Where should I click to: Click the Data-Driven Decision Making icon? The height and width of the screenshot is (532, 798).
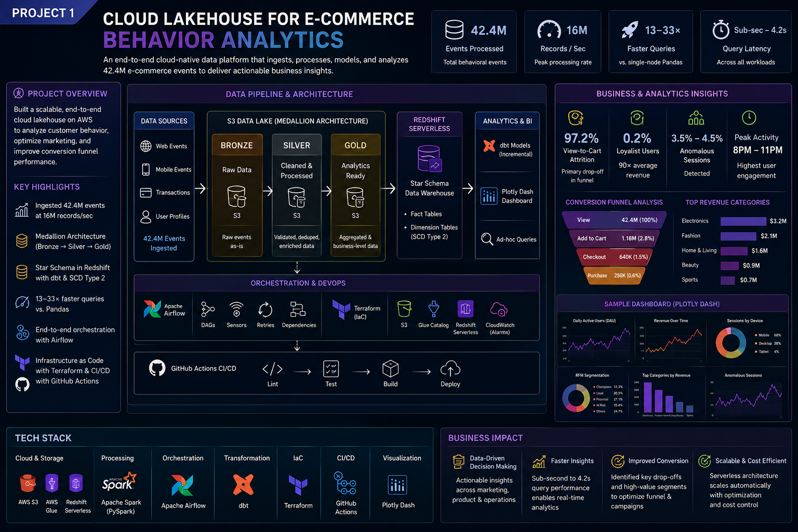tap(459, 461)
